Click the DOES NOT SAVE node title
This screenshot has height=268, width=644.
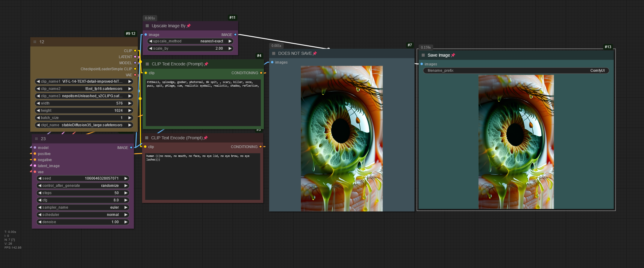(295, 53)
